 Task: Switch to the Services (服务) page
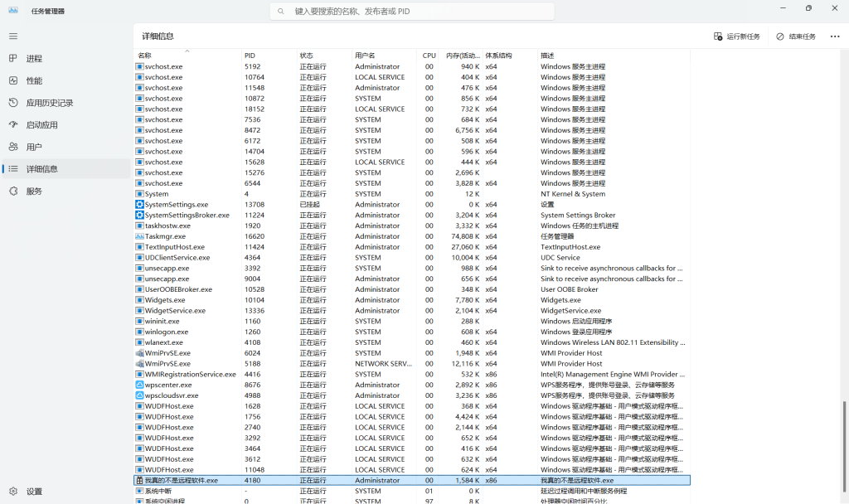coord(33,191)
